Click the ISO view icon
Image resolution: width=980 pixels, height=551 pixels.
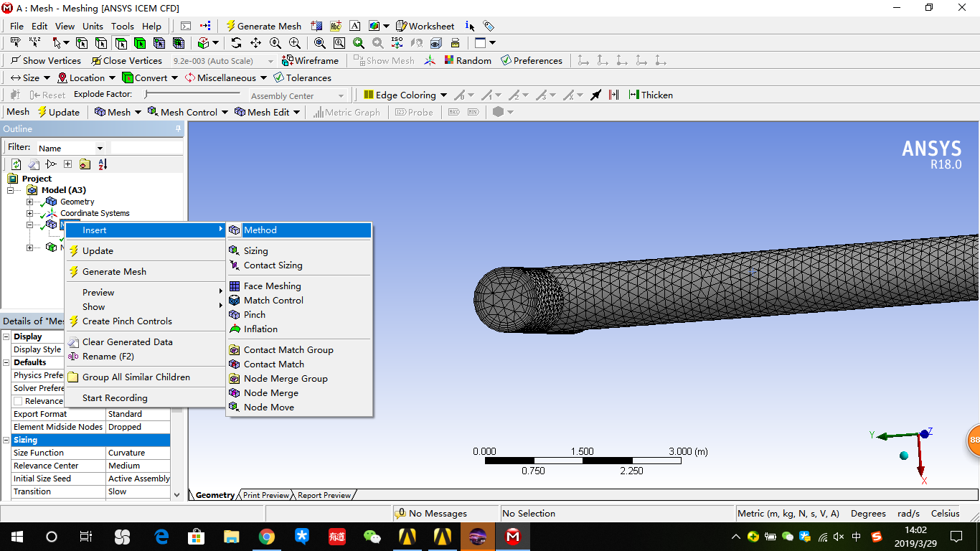coord(396,42)
